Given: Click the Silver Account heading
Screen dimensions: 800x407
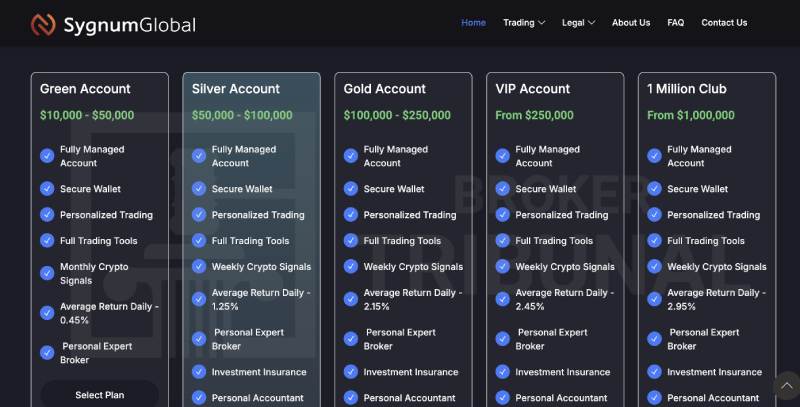Looking at the screenshot, I should pyautogui.click(x=236, y=89).
